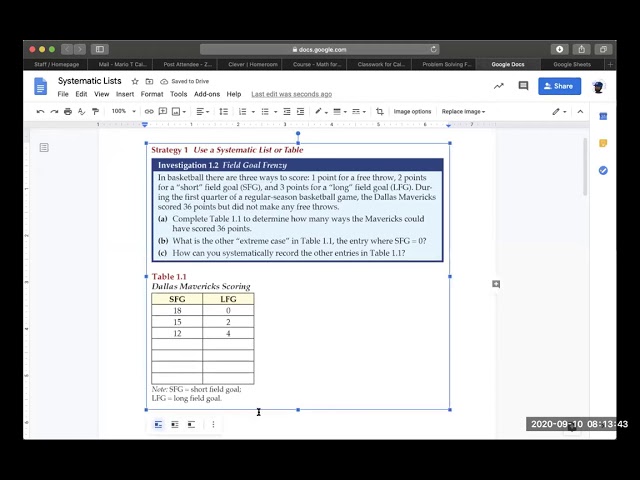This screenshot has width=640, height=480.
Task: Toggle the Safari sidebar
Action: 100,49
